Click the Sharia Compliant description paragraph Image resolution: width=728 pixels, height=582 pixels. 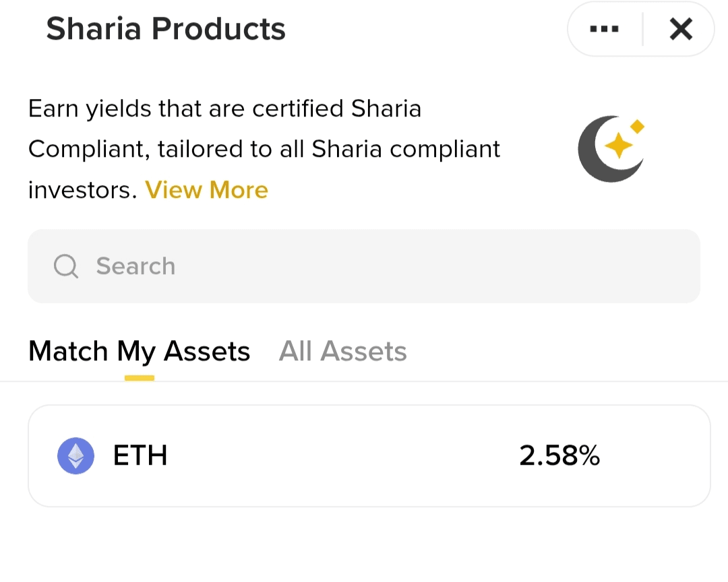pos(264,149)
